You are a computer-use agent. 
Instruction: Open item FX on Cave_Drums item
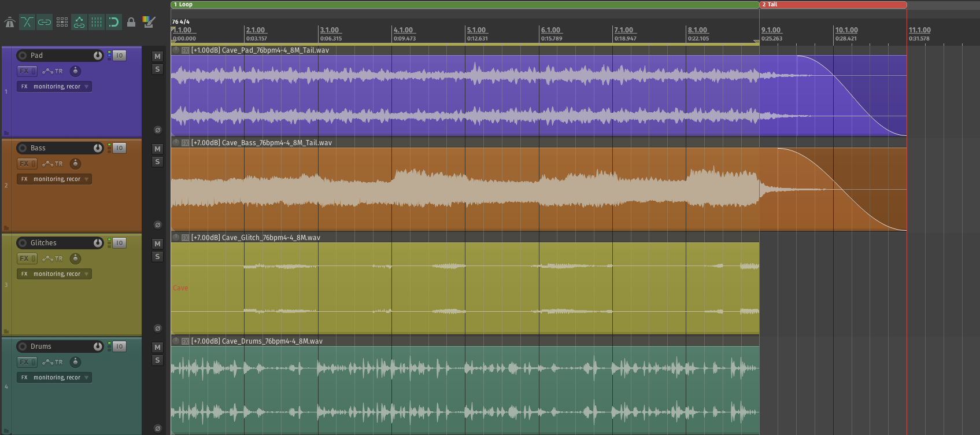(x=186, y=341)
